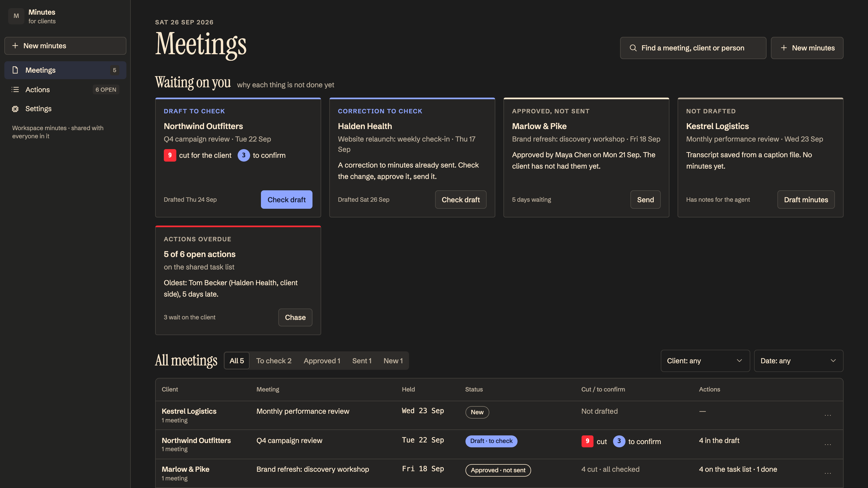
Task: Open the Northwind Outfitters card title
Action: [x=203, y=126]
